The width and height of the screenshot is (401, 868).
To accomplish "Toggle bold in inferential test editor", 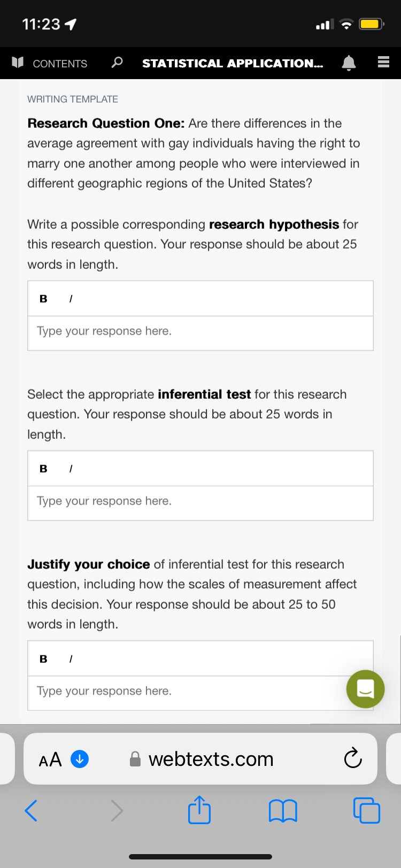I will tap(43, 469).
